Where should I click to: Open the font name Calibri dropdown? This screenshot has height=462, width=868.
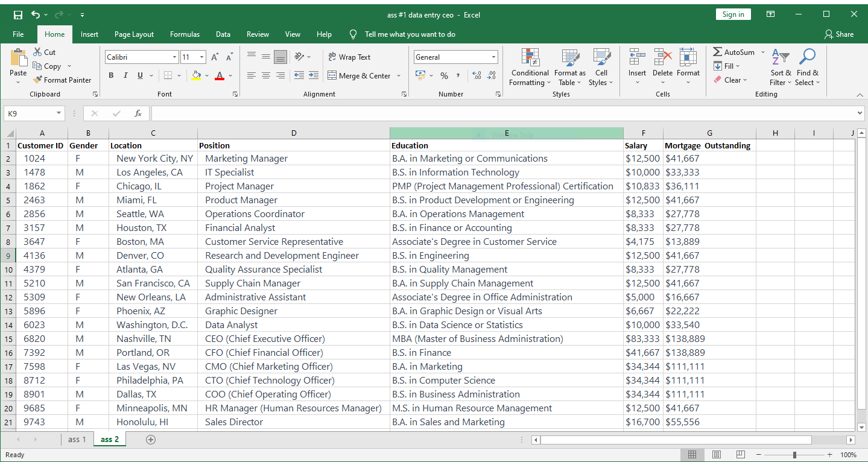pos(175,57)
